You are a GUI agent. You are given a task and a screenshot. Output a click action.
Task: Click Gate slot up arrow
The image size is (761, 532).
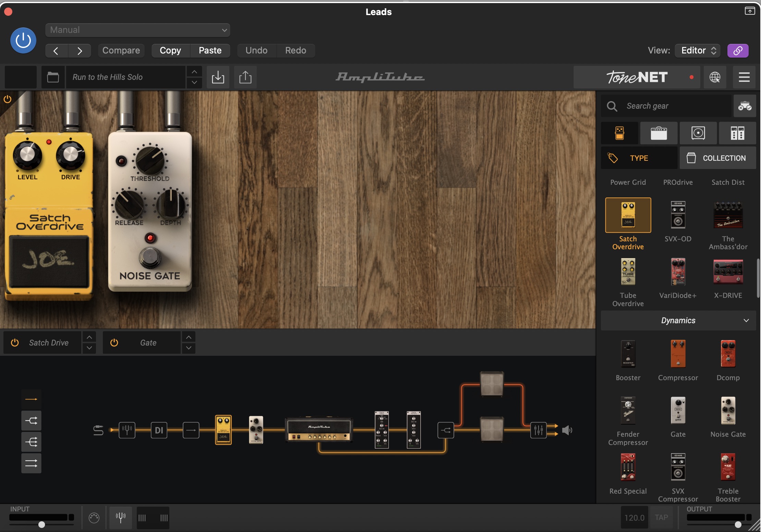pyautogui.click(x=189, y=337)
